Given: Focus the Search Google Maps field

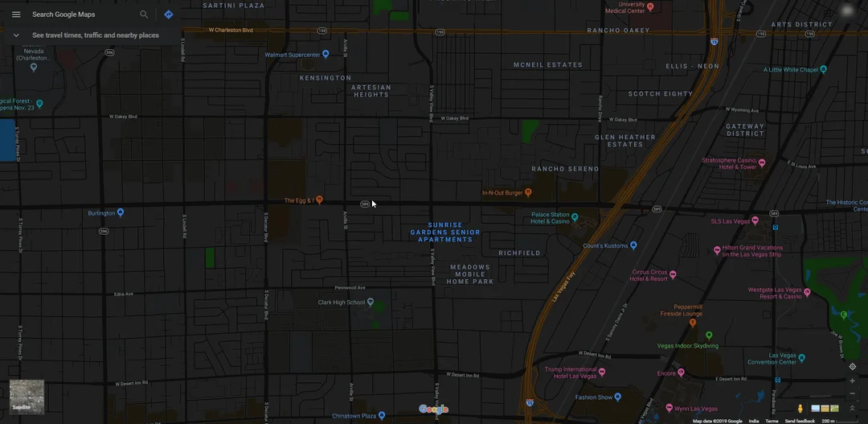Looking at the screenshot, I should [83, 14].
